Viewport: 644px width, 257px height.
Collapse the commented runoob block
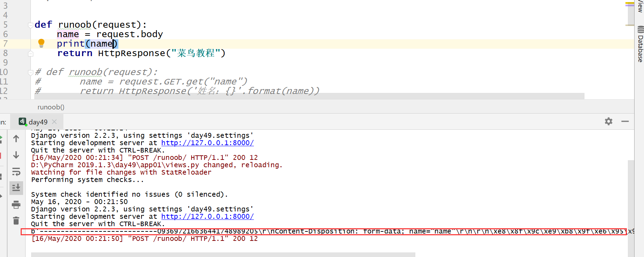coord(31,73)
